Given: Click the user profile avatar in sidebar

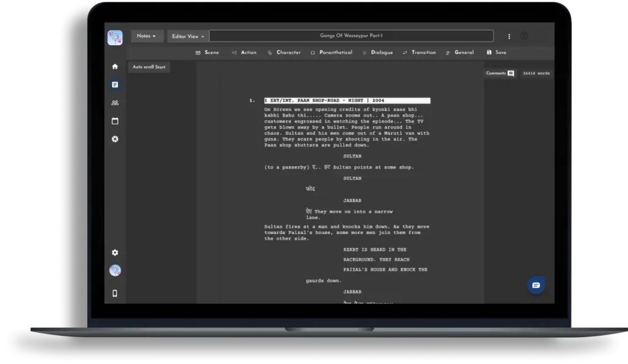Looking at the screenshot, I should [x=115, y=270].
